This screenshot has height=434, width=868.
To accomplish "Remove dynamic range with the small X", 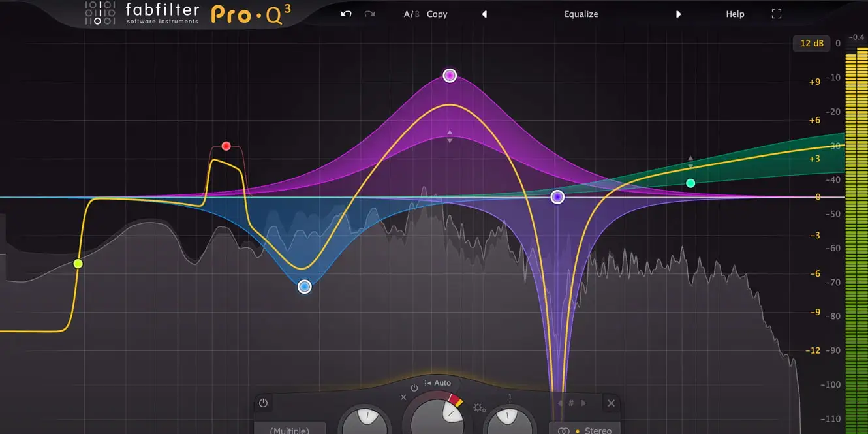I will (403, 397).
